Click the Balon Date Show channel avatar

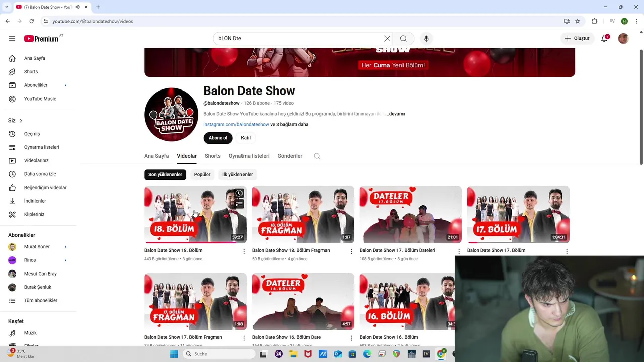pyautogui.click(x=171, y=115)
